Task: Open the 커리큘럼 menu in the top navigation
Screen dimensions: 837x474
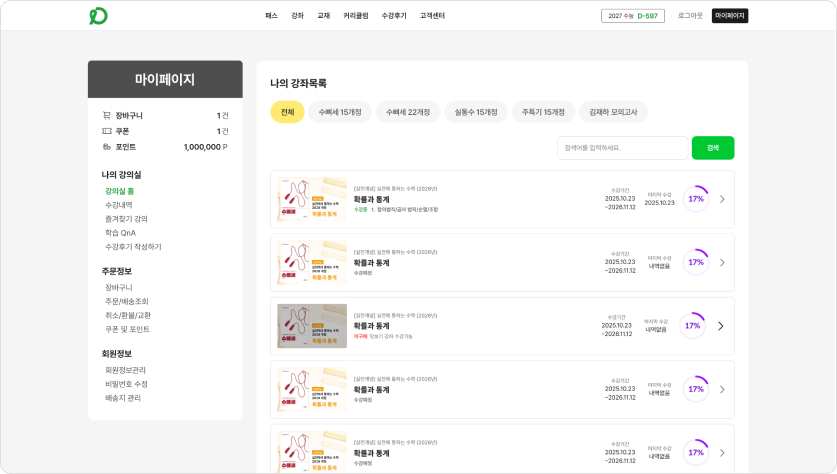Action: point(356,16)
